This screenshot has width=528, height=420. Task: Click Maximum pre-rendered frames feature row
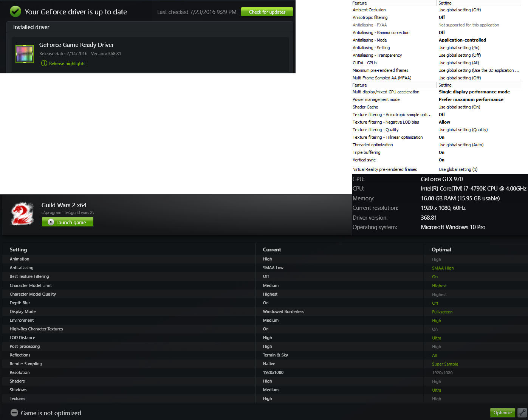point(436,70)
